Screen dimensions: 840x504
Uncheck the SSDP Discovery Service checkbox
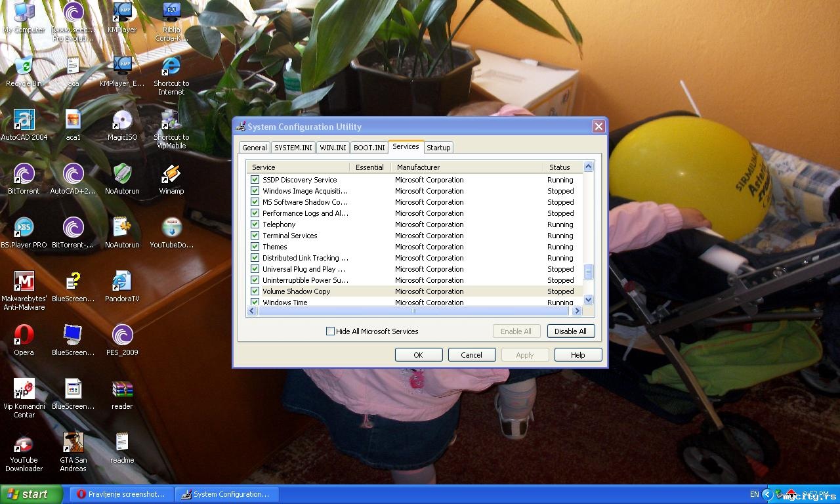pos(255,180)
